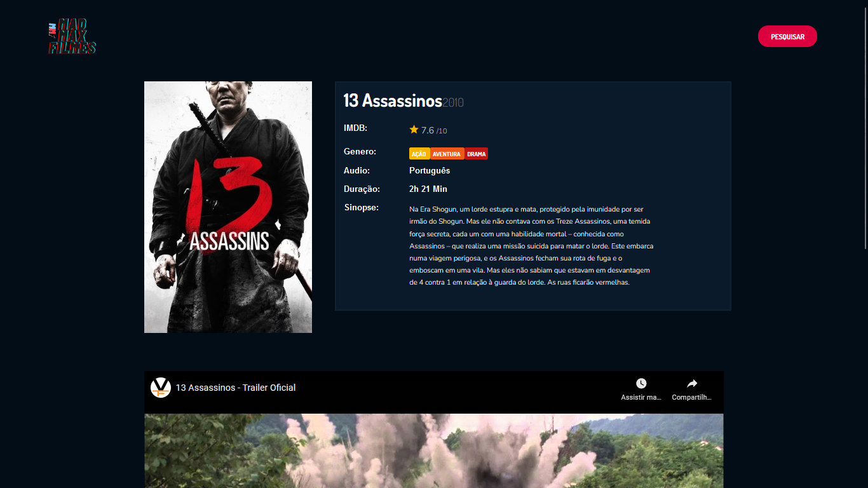Open the '13 Assassinos - Trailer Oficial' title link
This screenshot has width=868, height=488.
tap(236, 388)
